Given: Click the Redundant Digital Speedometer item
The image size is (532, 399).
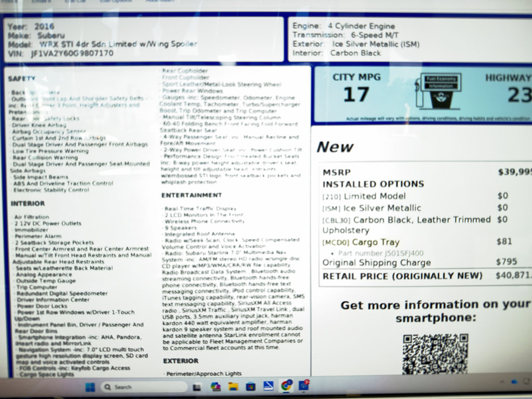Looking at the screenshot, I should pyautogui.click(x=62, y=293).
